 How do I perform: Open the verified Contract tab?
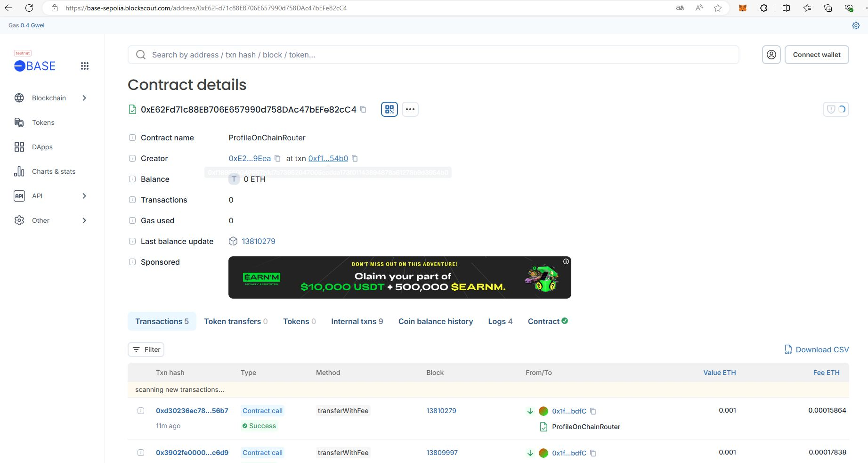pos(548,321)
